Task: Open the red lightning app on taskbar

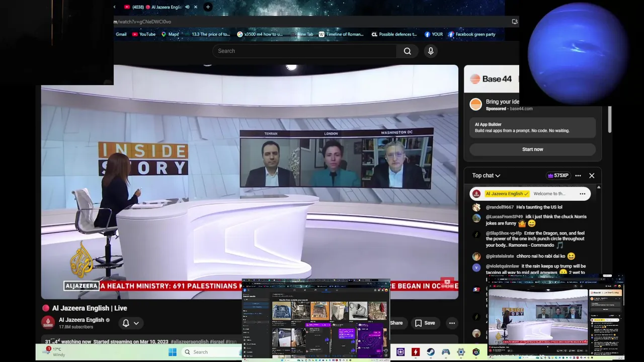Action: [x=416, y=352]
